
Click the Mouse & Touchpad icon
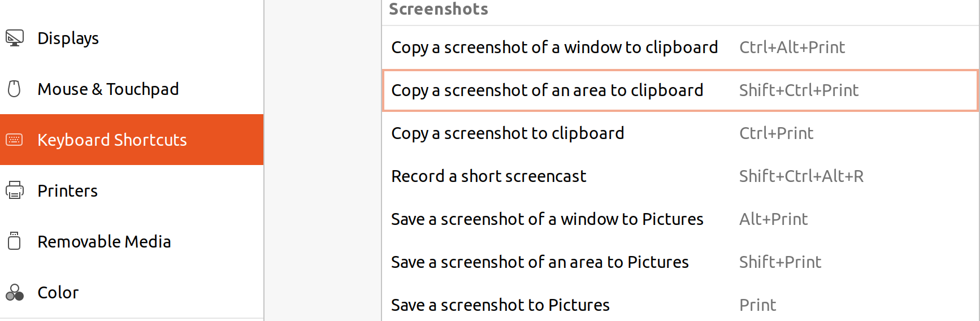point(15,89)
